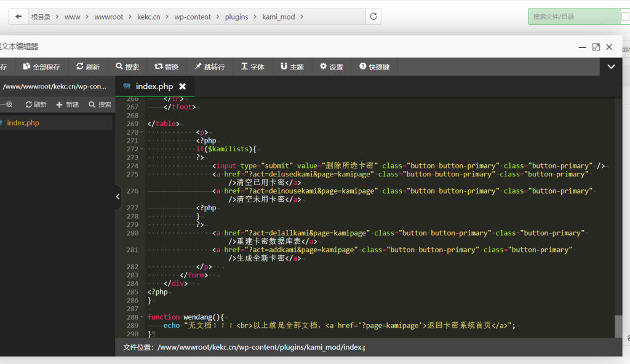Click the 全部保存 (save all) toolbar button
This screenshot has width=630, height=364.
(x=42, y=66)
